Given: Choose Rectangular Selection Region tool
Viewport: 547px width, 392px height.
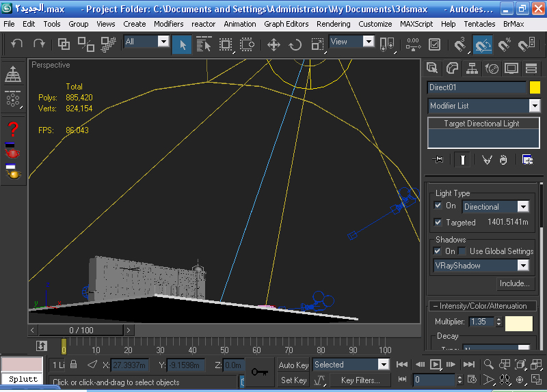Looking at the screenshot, I should pyautogui.click(x=226, y=44).
